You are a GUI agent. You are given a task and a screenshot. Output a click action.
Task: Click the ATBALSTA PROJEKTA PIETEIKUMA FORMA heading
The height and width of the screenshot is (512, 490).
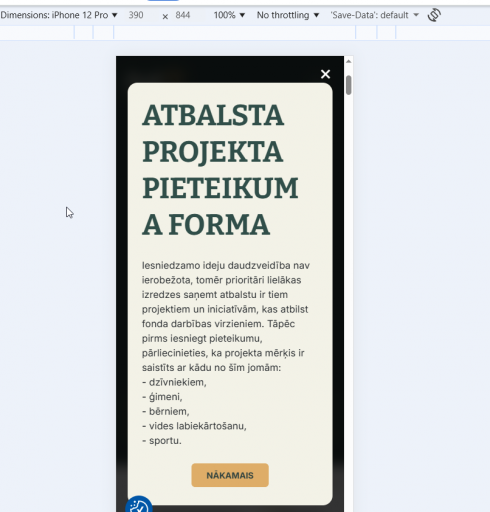coord(220,170)
